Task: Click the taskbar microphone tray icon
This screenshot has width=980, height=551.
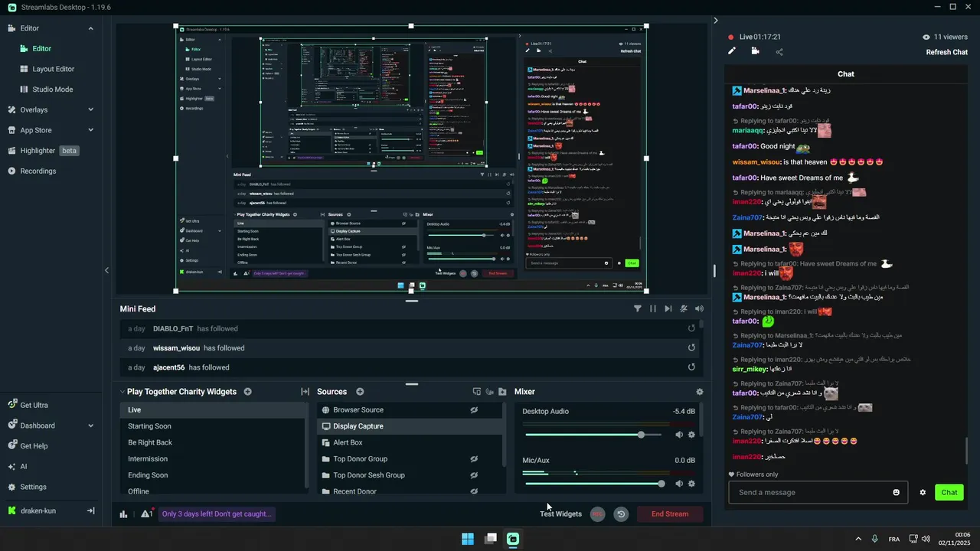Action: [x=874, y=539]
